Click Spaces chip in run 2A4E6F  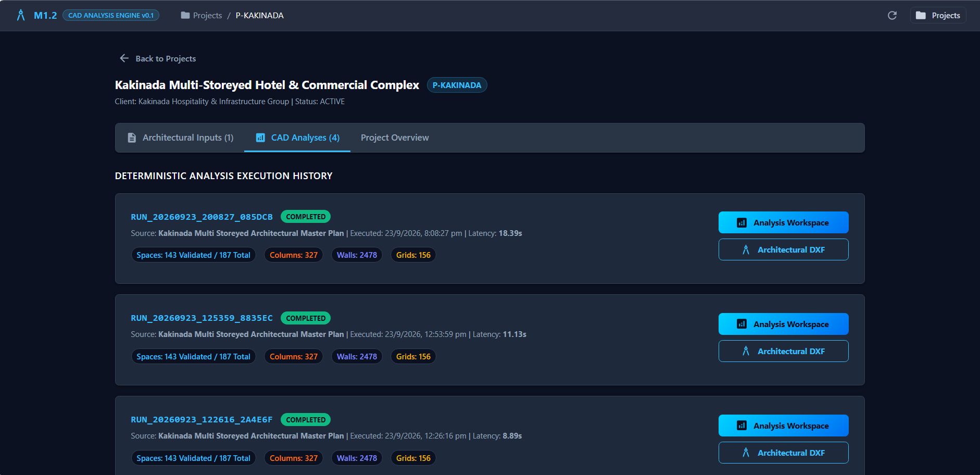point(193,458)
